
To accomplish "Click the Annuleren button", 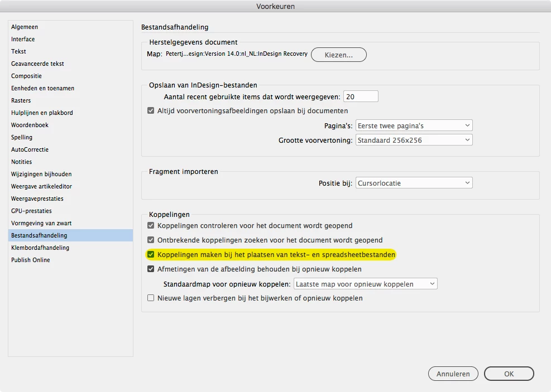I will 453,374.
